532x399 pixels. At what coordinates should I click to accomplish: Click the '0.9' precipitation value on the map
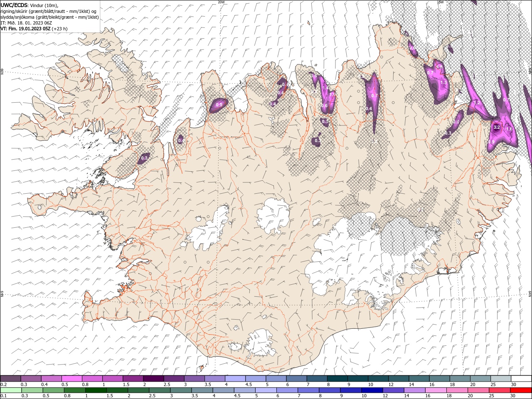pyautogui.click(x=491, y=142)
